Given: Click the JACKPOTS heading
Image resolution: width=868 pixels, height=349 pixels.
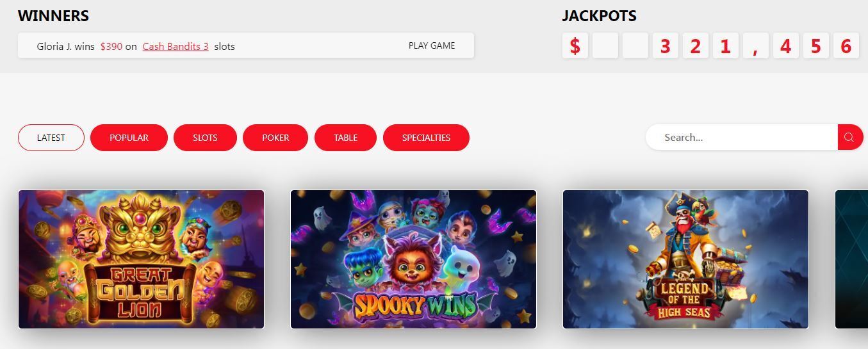Looking at the screenshot, I should click(599, 15).
